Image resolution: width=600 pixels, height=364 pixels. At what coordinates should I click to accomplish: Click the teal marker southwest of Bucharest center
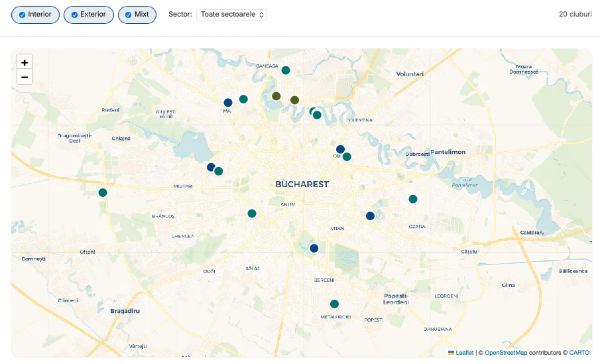click(x=252, y=213)
